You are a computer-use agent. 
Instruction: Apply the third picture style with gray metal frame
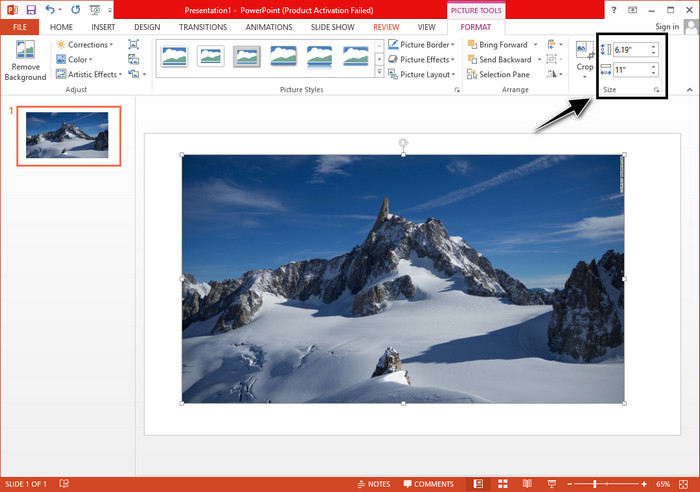pyautogui.click(x=247, y=56)
